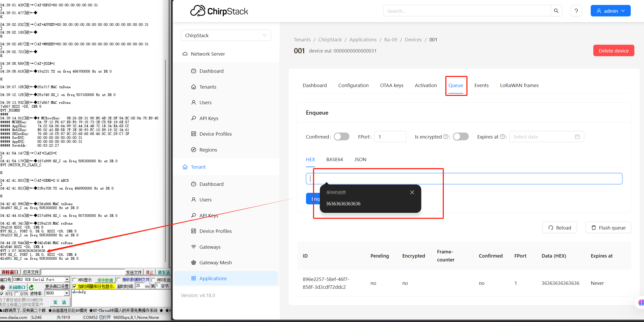Click the Reload queue button
Image resolution: width=644 pixels, height=322 pixels.
(x=560, y=228)
